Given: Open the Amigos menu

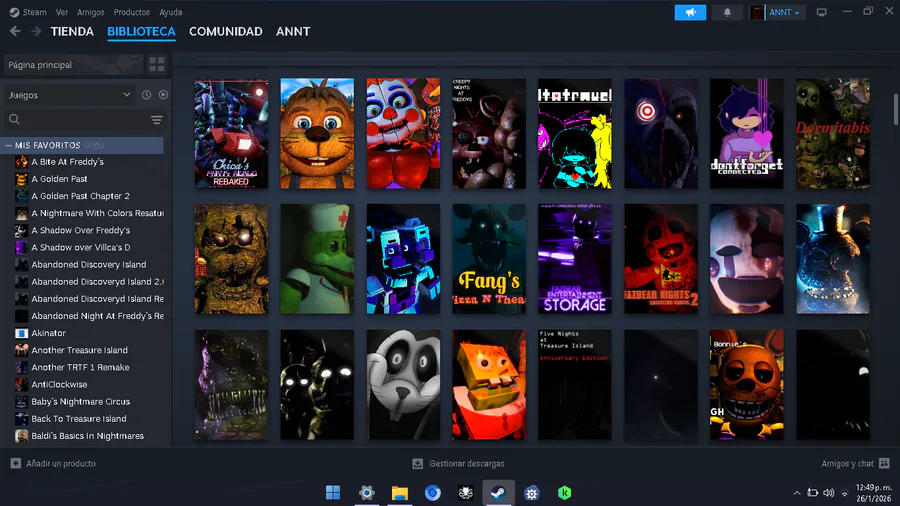Looking at the screenshot, I should click(91, 12).
